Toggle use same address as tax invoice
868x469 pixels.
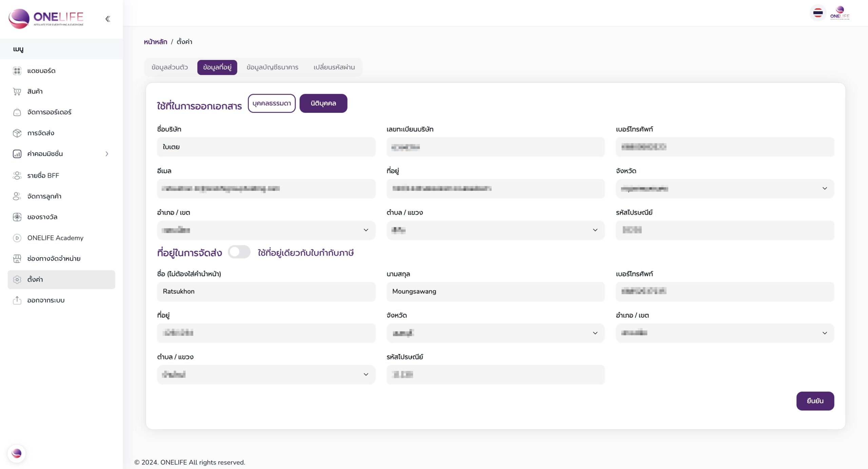click(x=239, y=252)
